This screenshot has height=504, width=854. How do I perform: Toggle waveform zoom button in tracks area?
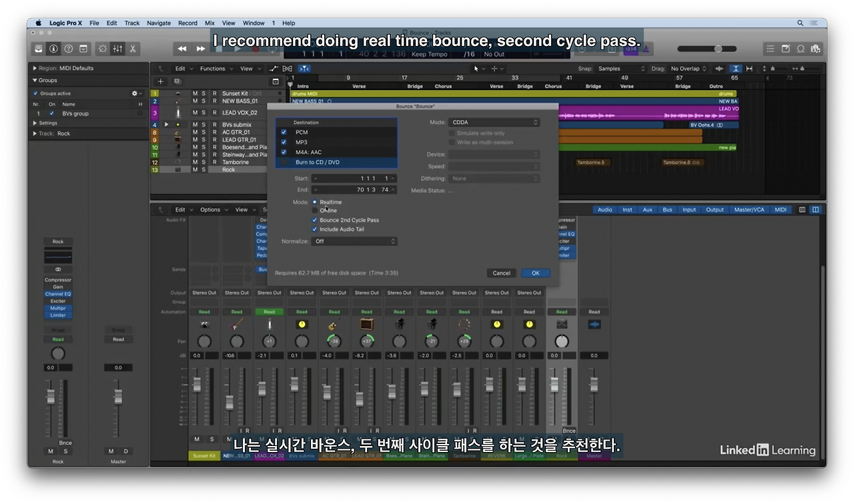pyautogui.click(x=719, y=69)
